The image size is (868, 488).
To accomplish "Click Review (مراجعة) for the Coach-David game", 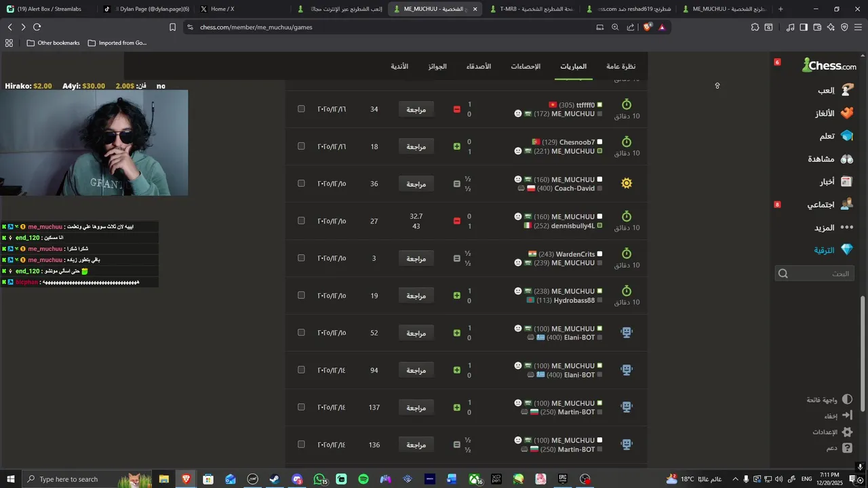I will [416, 184].
